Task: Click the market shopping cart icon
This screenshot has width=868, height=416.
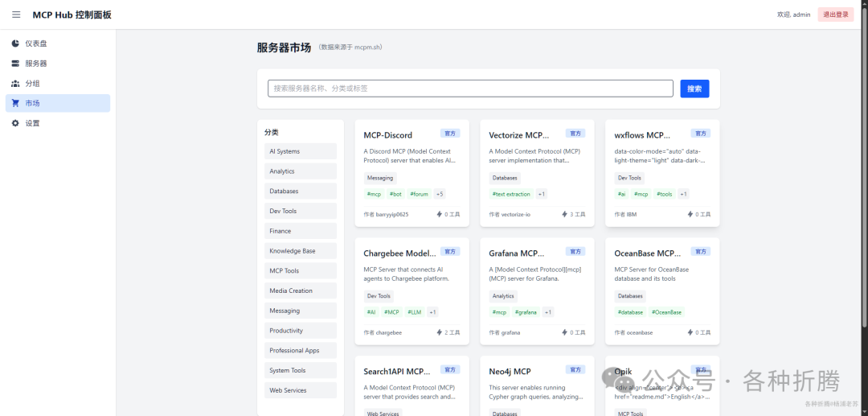Action: [x=15, y=103]
